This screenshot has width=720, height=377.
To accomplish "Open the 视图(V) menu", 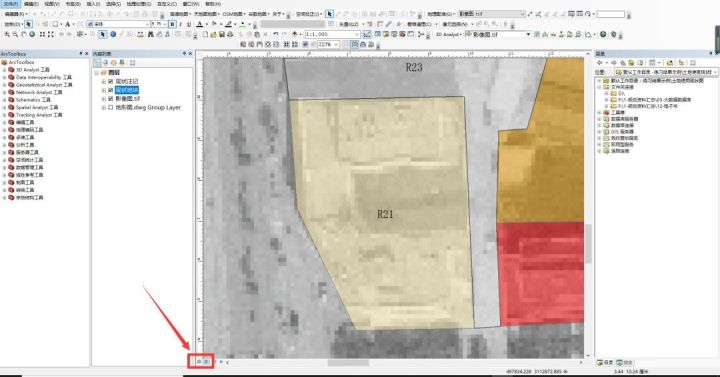I will coord(52,4).
